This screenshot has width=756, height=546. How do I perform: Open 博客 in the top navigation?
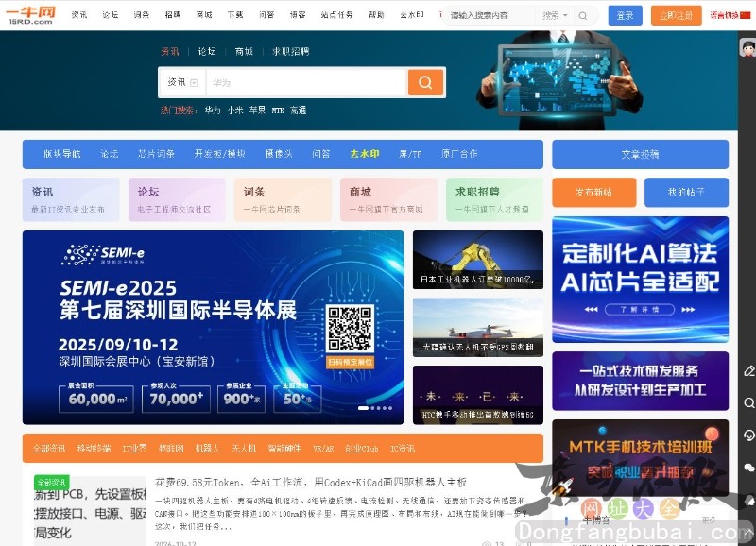tap(298, 15)
